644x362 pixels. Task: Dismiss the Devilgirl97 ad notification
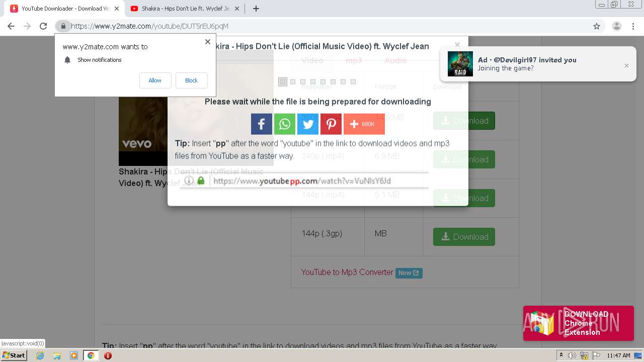[x=626, y=65]
